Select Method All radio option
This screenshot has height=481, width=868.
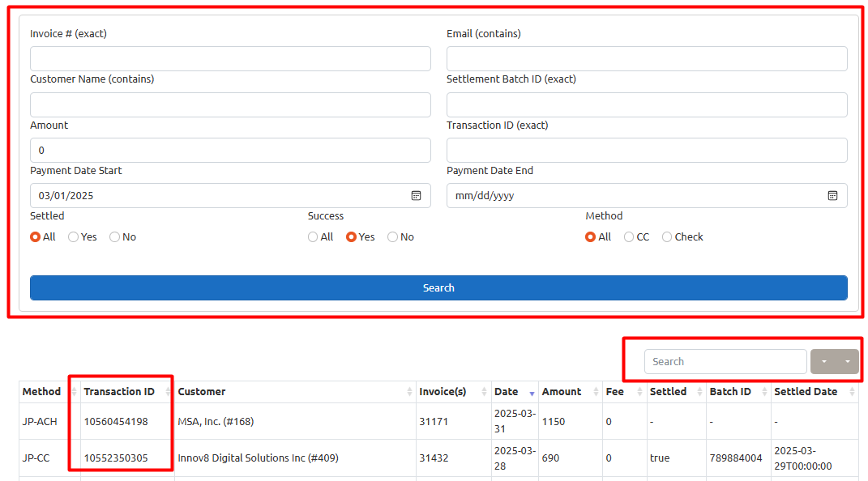point(591,237)
